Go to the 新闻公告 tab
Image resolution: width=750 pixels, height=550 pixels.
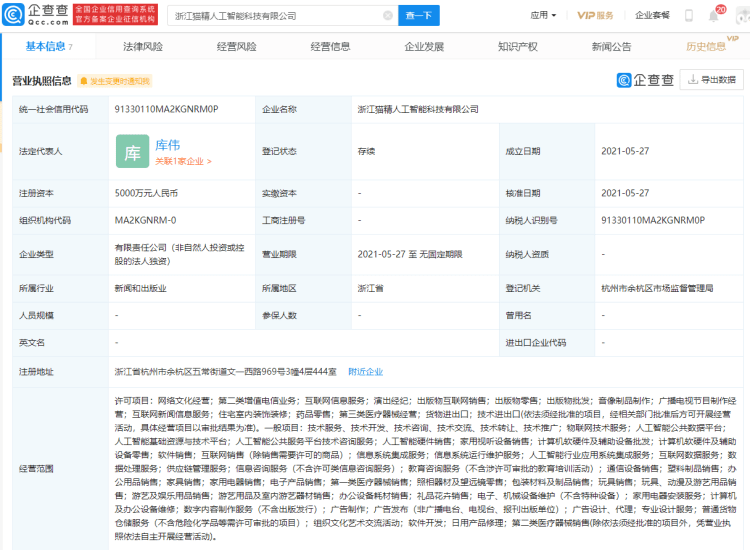click(611, 46)
